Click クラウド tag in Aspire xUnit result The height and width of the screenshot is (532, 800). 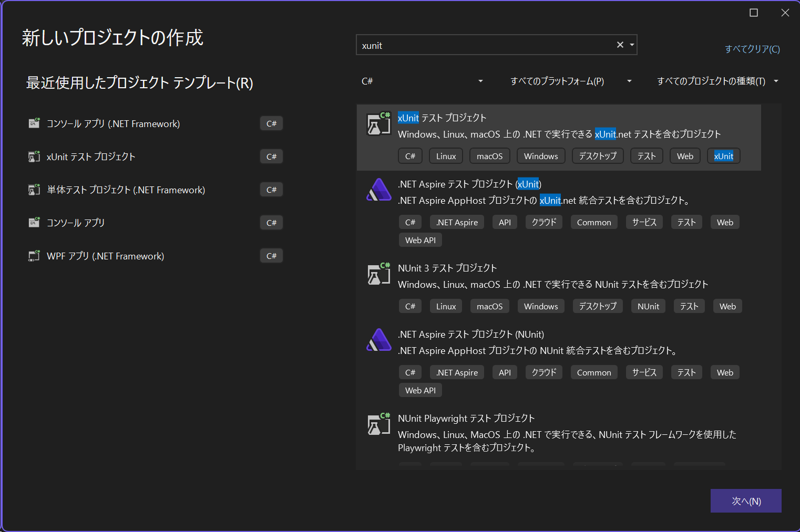[x=544, y=222]
